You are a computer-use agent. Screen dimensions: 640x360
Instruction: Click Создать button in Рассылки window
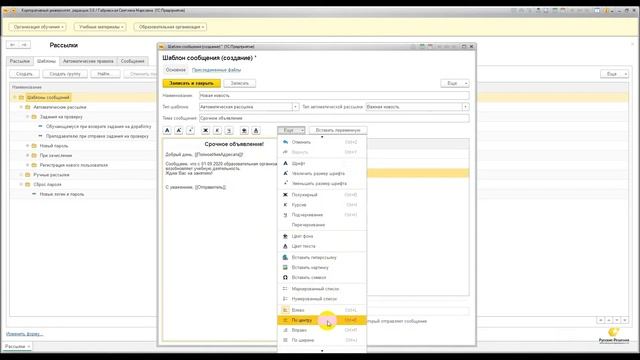pyautogui.click(x=24, y=74)
